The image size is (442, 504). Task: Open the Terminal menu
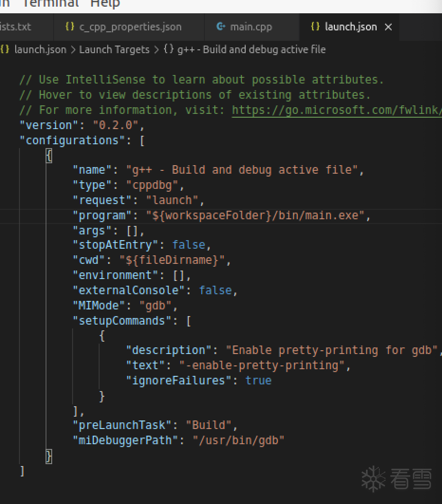point(51,3)
